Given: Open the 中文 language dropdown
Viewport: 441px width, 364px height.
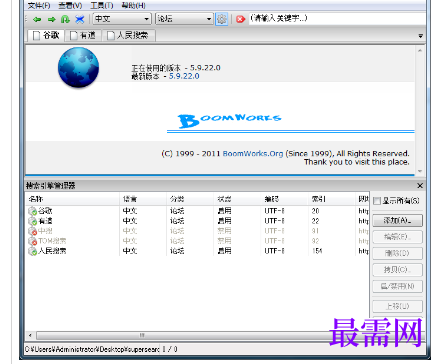Looking at the screenshot, I should [x=122, y=19].
